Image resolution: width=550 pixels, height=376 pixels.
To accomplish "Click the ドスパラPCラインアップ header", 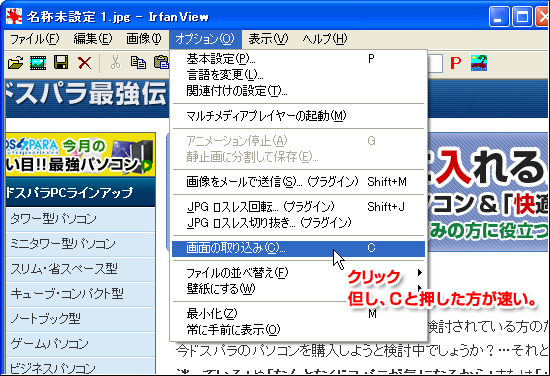I will (81, 192).
